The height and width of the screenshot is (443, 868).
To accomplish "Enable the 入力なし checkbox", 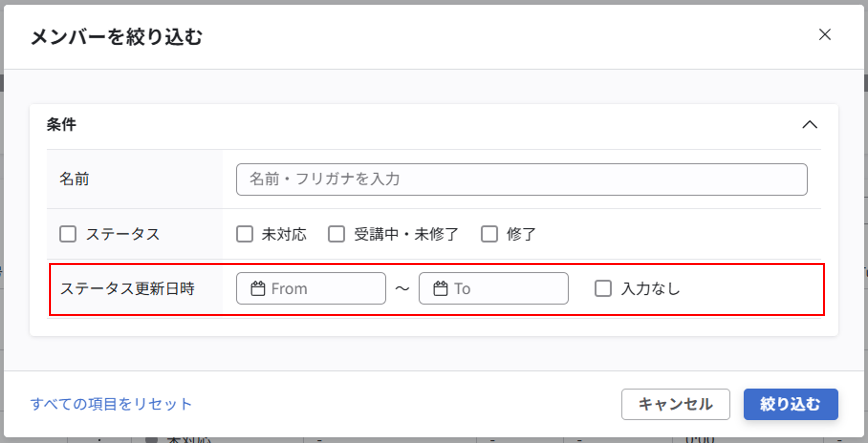I will (603, 289).
